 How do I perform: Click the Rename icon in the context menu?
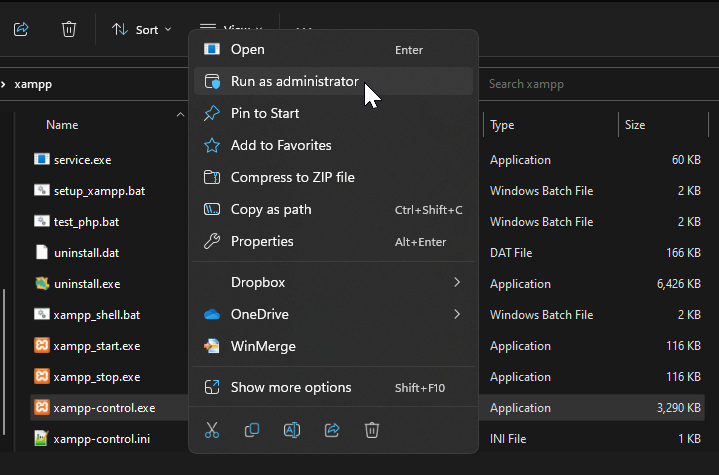(x=292, y=430)
